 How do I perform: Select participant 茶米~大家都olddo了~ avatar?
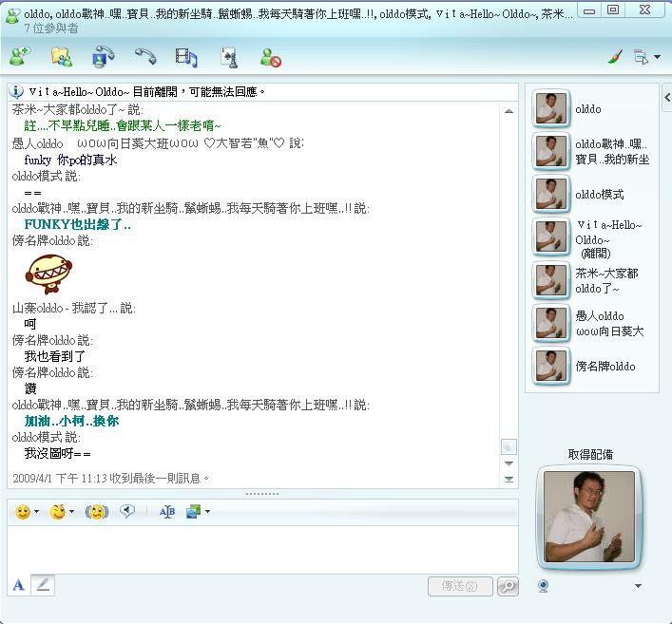(x=551, y=280)
